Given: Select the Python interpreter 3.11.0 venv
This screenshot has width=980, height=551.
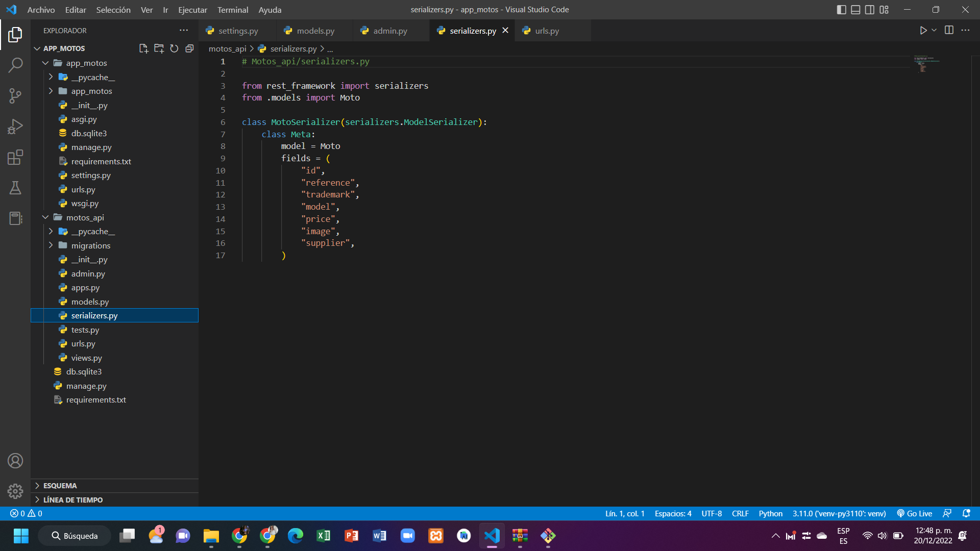Looking at the screenshot, I should click(839, 513).
